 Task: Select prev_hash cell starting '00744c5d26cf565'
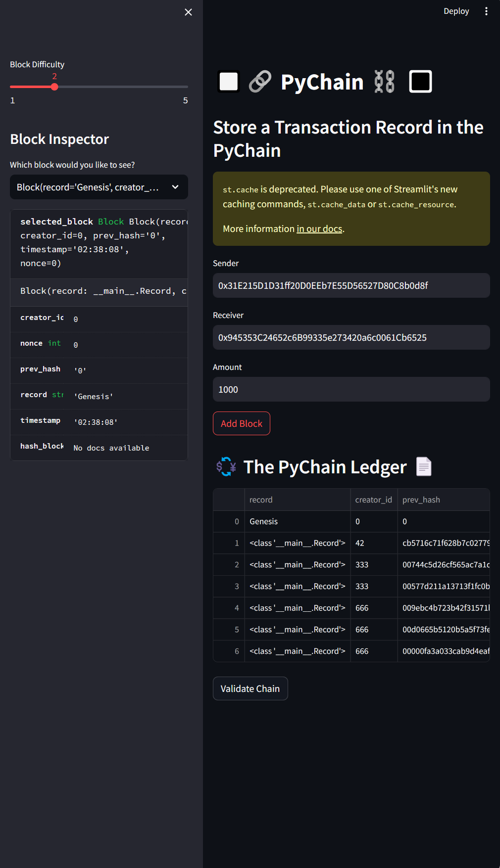pyautogui.click(x=444, y=565)
